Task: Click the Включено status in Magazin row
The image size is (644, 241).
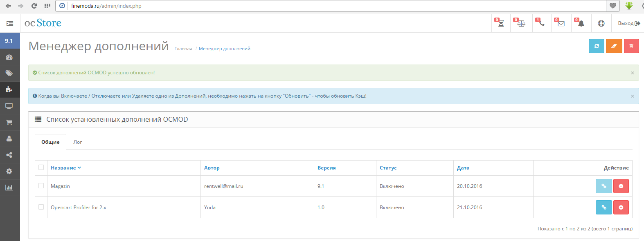Action: click(x=392, y=186)
